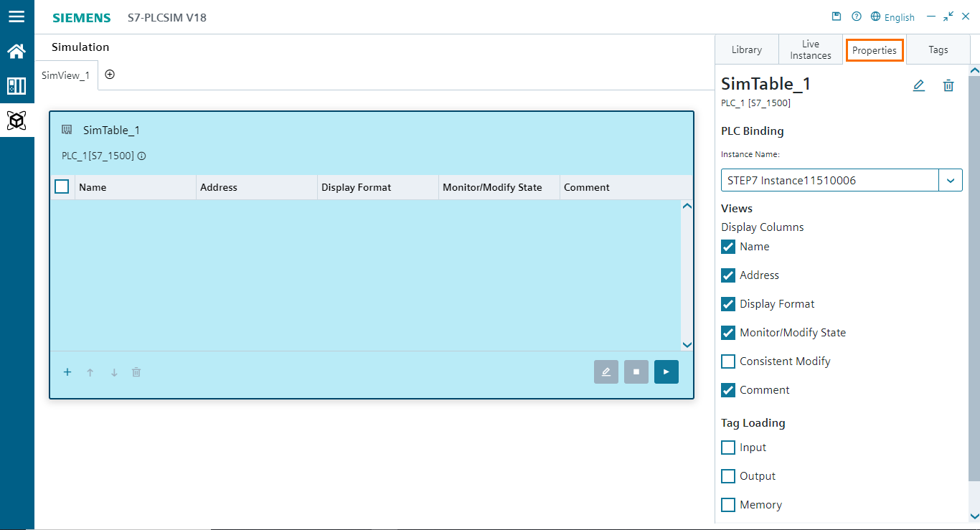Select the Properties tab

click(x=875, y=50)
